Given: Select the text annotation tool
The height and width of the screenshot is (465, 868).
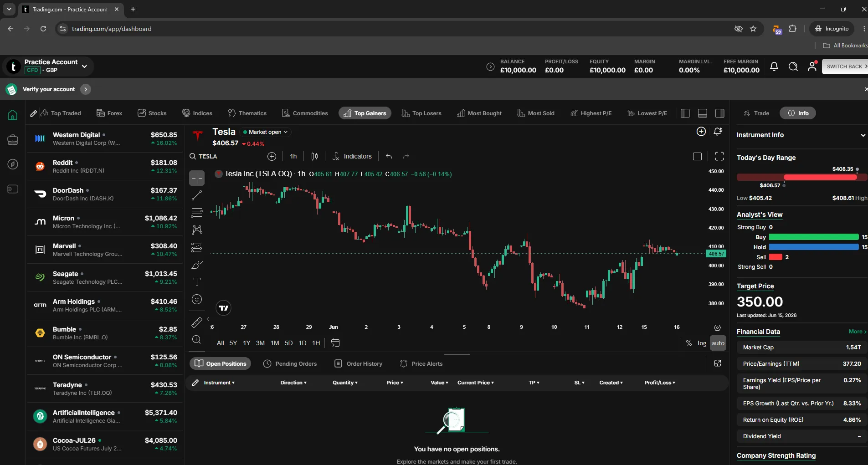Looking at the screenshot, I should pos(197,282).
